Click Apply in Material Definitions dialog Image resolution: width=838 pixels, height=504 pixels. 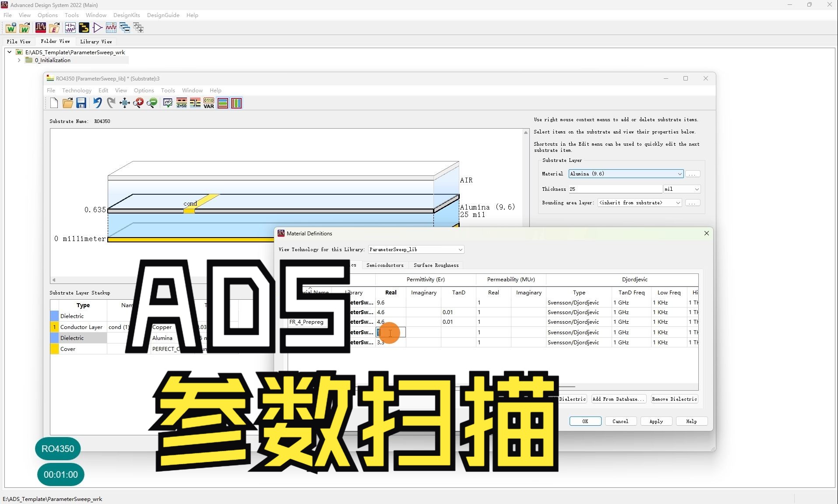pos(656,421)
